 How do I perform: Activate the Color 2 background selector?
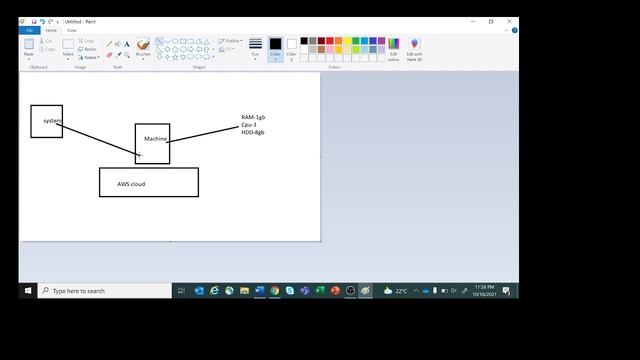click(x=291, y=50)
